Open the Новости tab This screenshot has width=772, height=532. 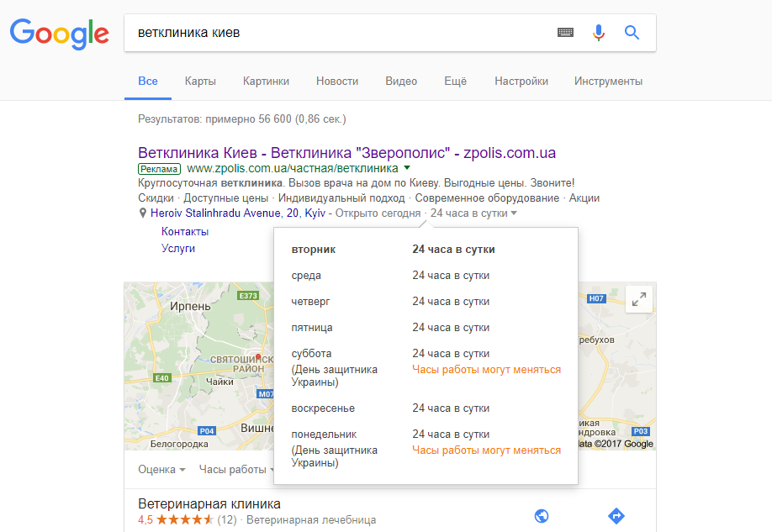[x=337, y=82]
